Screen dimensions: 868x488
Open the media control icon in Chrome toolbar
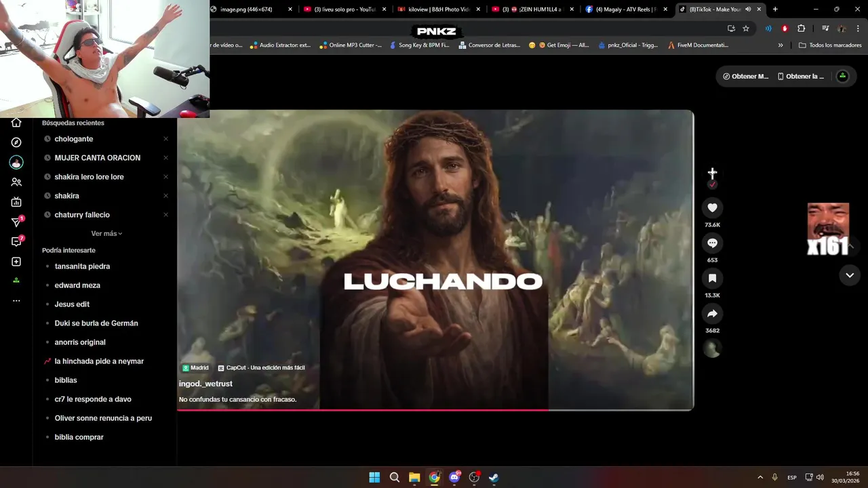pyautogui.click(x=825, y=28)
